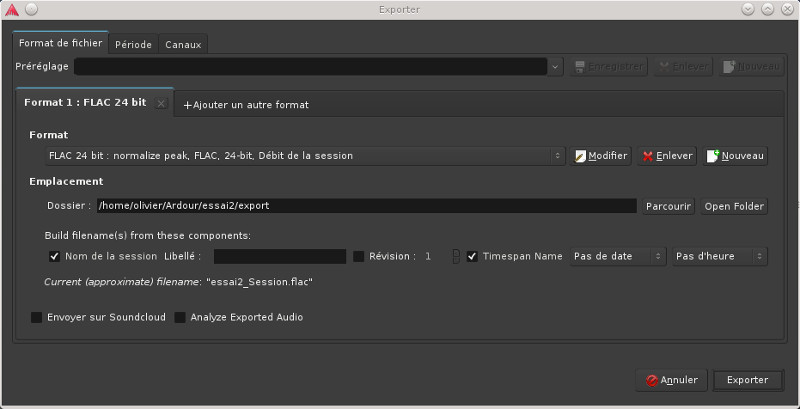Click the Ardour logo in title bar

pyautogui.click(x=11, y=9)
